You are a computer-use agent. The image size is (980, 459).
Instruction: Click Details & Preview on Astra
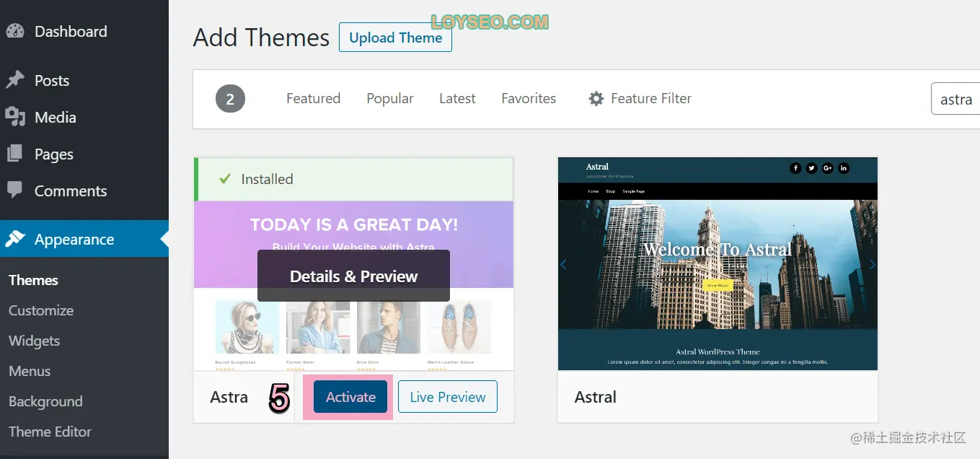[x=353, y=276]
